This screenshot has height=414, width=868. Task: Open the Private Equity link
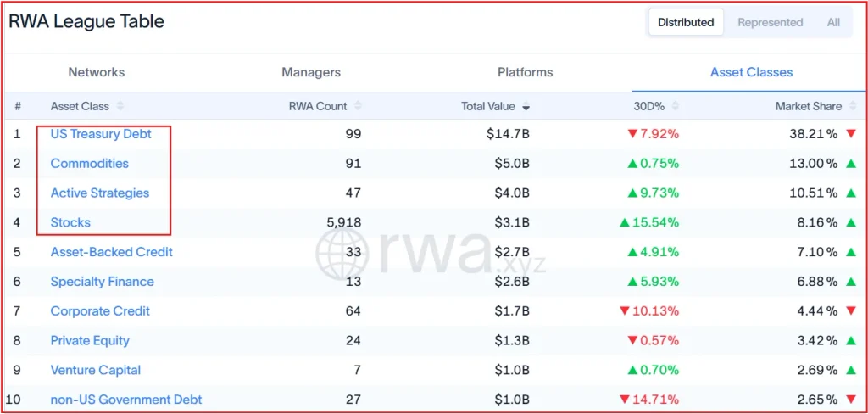[90, 340]
